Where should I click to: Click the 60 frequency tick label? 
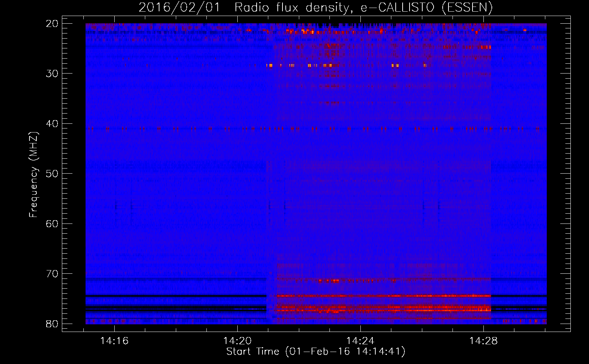pos(52,223)
